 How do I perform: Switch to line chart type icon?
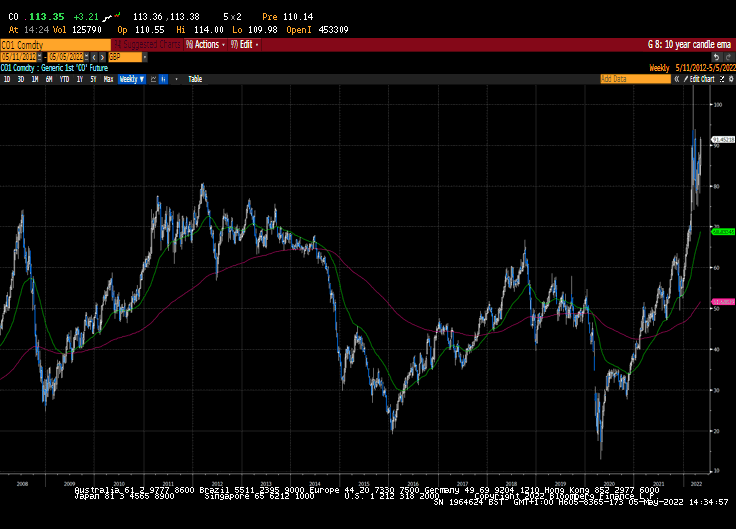[153, 79]
